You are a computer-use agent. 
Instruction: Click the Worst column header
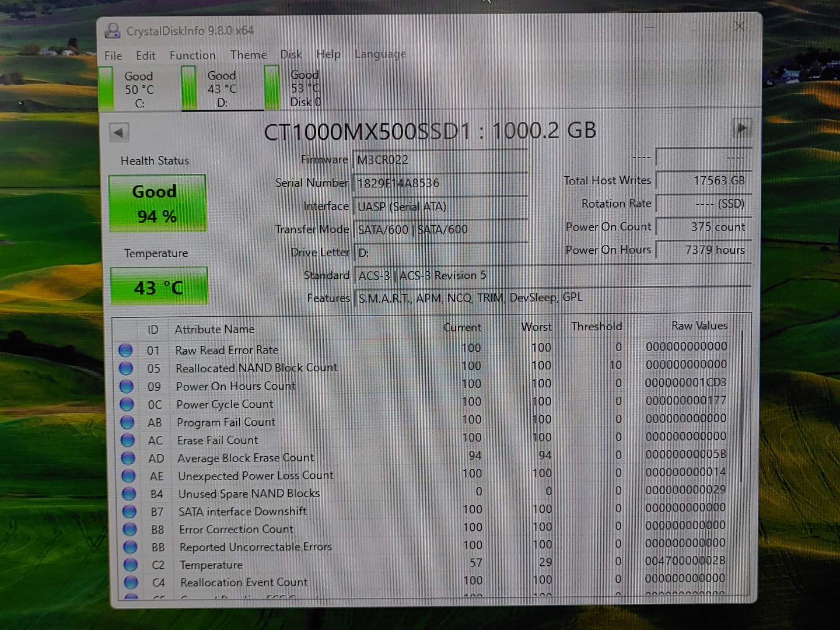tap(537, 327)
